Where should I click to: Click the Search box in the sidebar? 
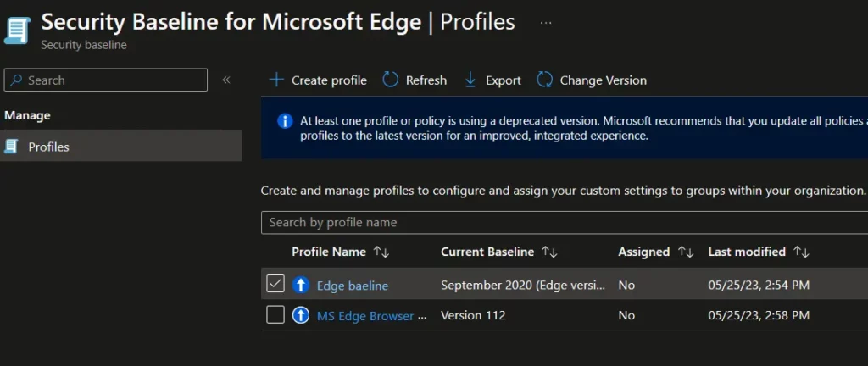[x=106, y=80]
